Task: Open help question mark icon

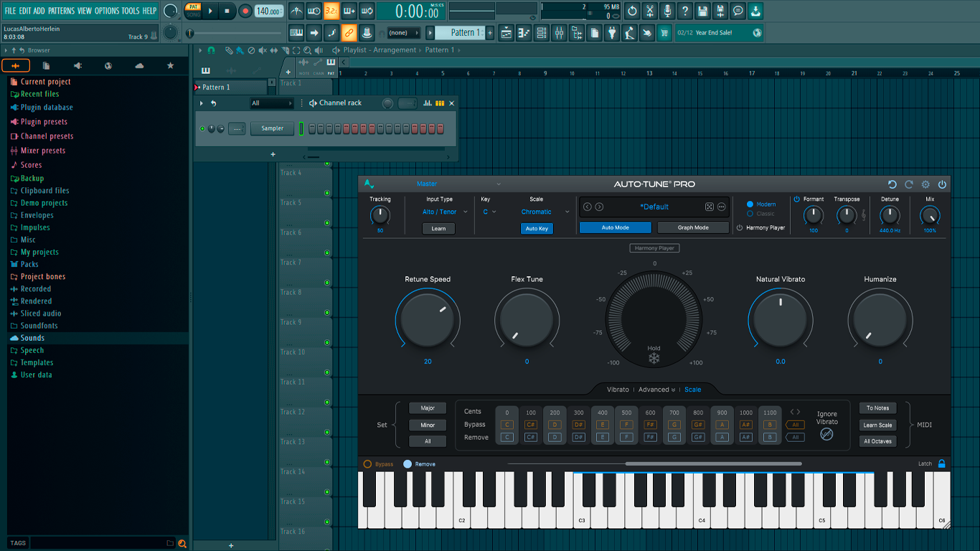Action: [685, 11]
